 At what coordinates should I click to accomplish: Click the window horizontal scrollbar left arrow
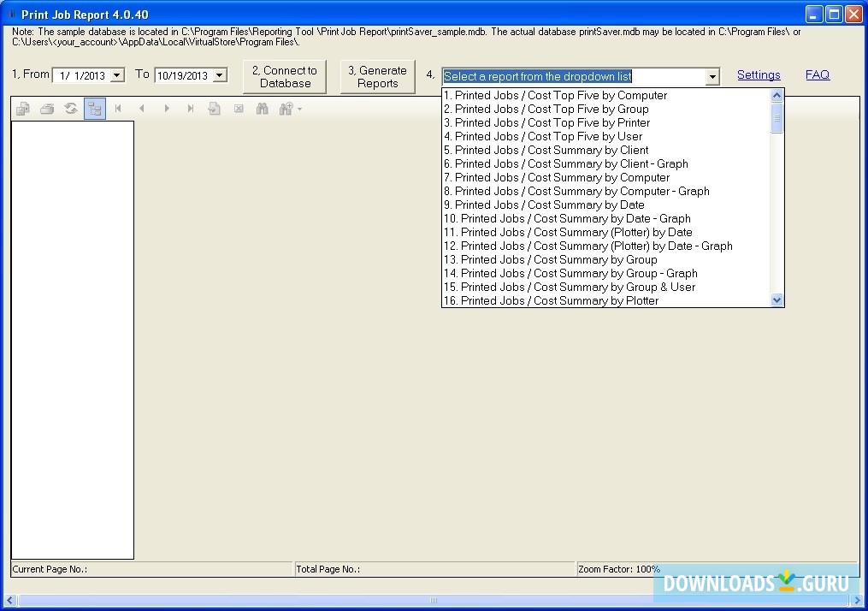[x=9, y=600]
